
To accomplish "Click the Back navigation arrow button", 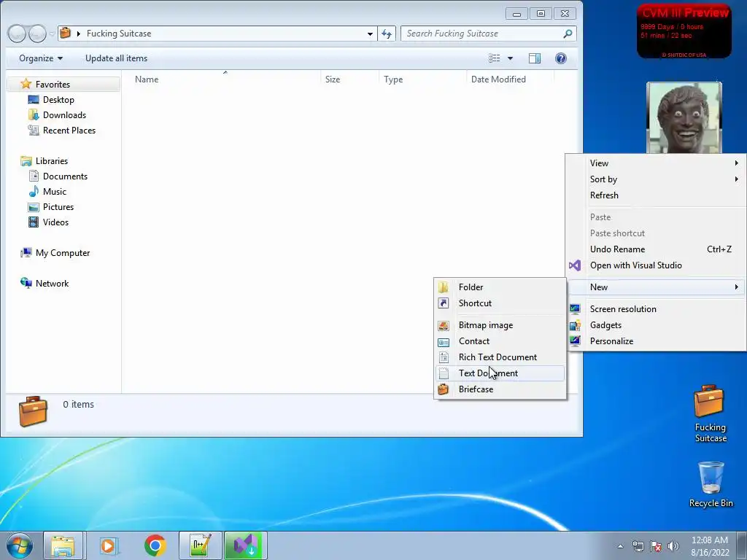I will 18,34.
